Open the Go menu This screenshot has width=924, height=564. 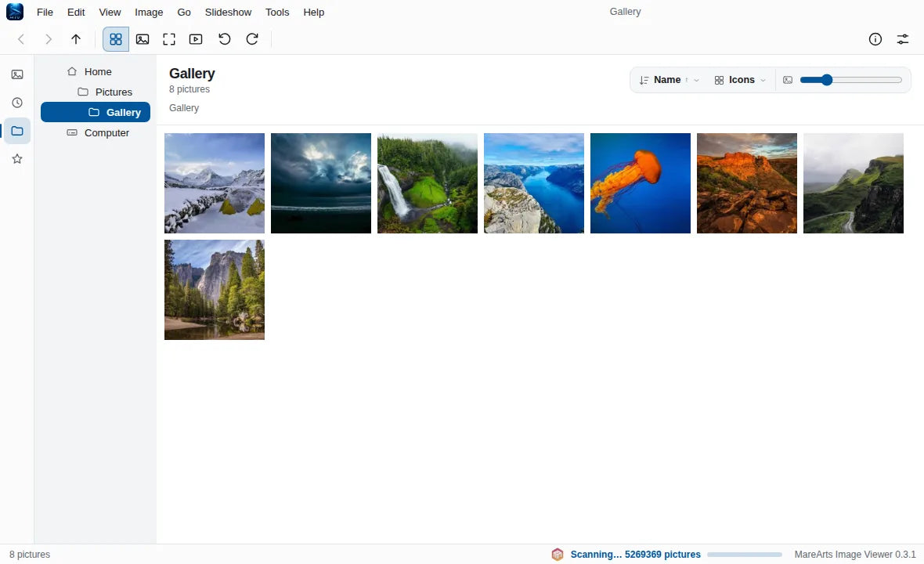click(184, 12)
